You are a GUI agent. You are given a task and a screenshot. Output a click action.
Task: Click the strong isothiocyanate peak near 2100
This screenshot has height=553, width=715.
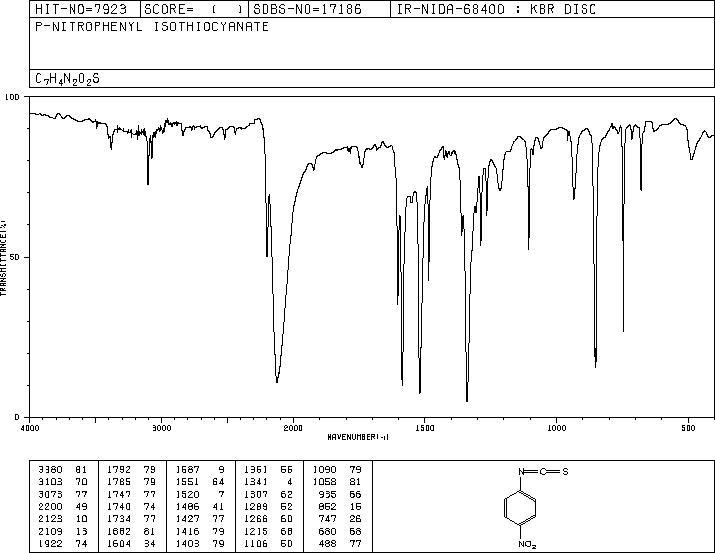277,379
